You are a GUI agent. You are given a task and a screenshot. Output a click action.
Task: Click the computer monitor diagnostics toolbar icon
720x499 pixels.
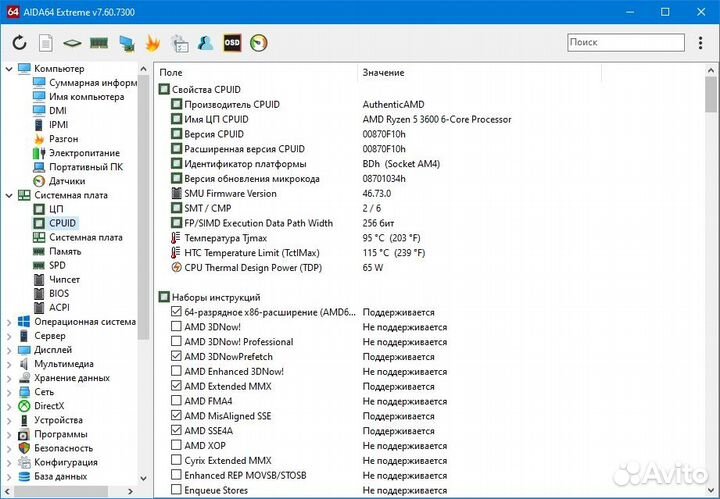click(x=126, y=43)
